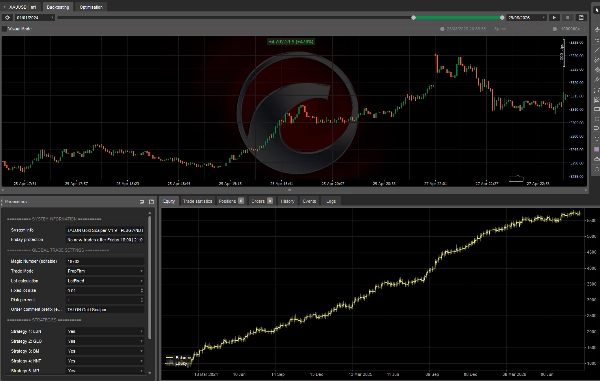Click the Fixed lot size stepper field

point(105,290)
